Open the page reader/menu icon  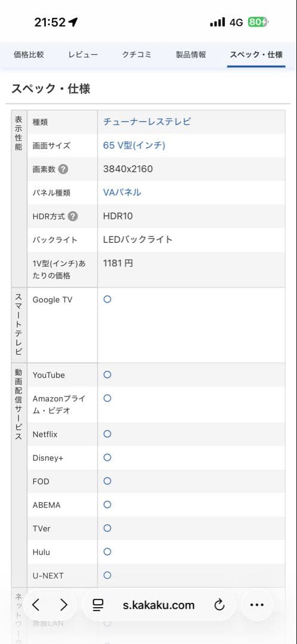(98, 605)
